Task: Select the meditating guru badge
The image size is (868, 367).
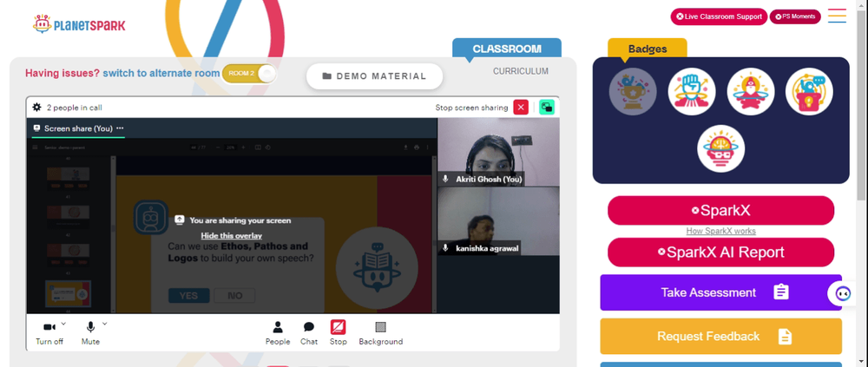Action: coord(751,91)
